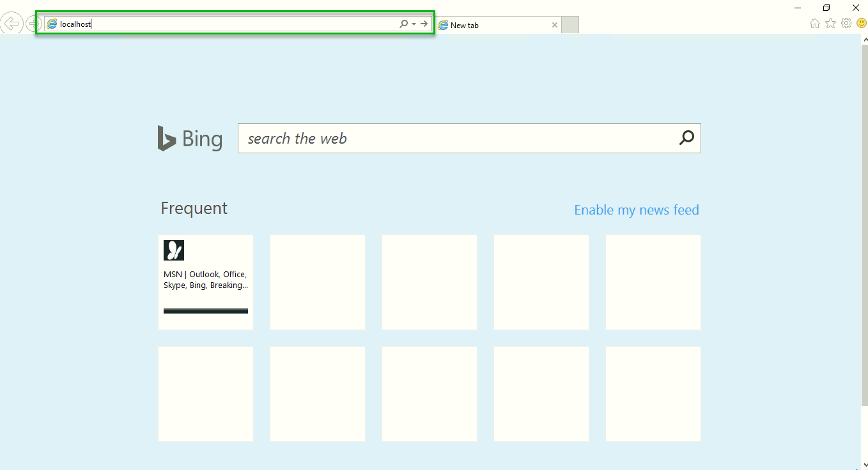Switch to the New tab tab
Viewport: 868px width, 470px height.
[x=492, y=26]
